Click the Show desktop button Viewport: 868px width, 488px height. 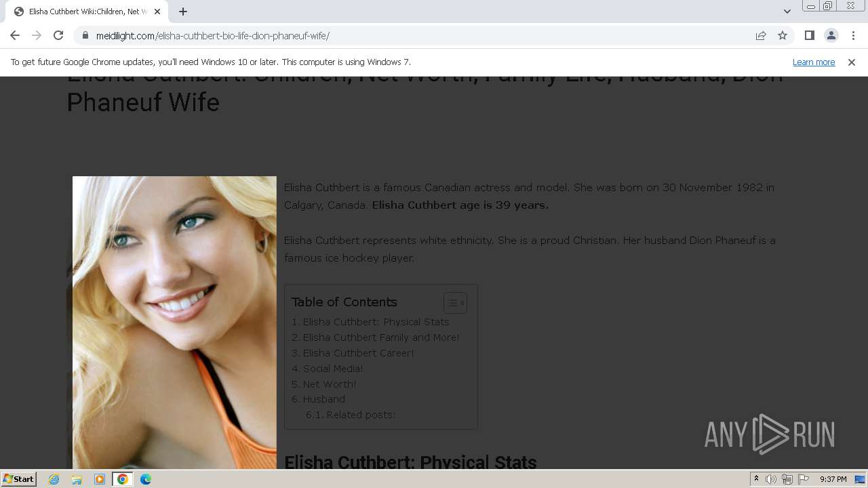point(861,479)
